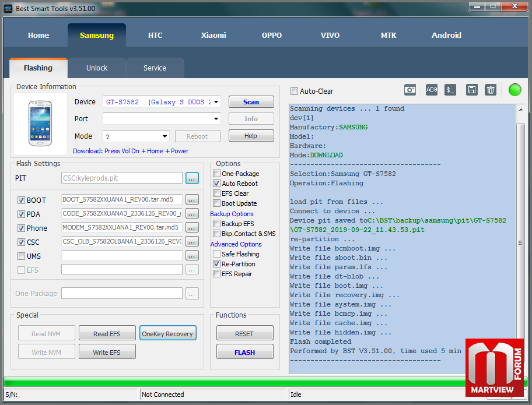Uncheck the BOOT checkbox
The image size is (532, 405).
21,200
